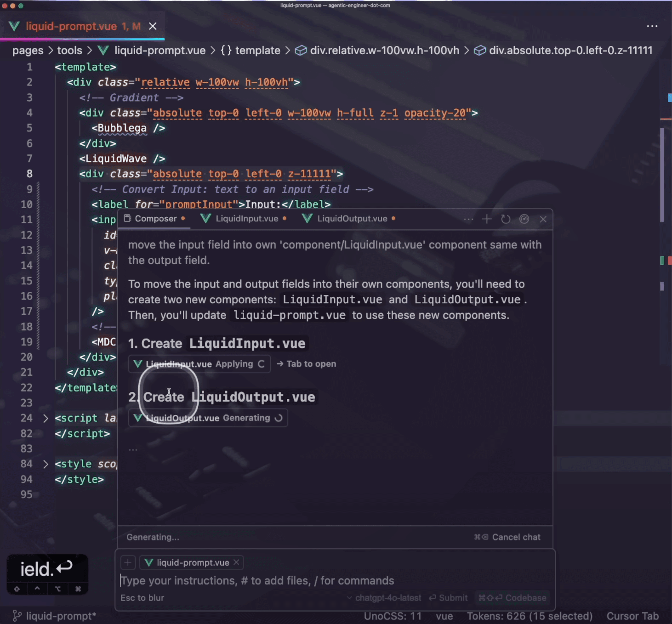Click the Cancel chat button
672x624 pixels.
[516, 537]
